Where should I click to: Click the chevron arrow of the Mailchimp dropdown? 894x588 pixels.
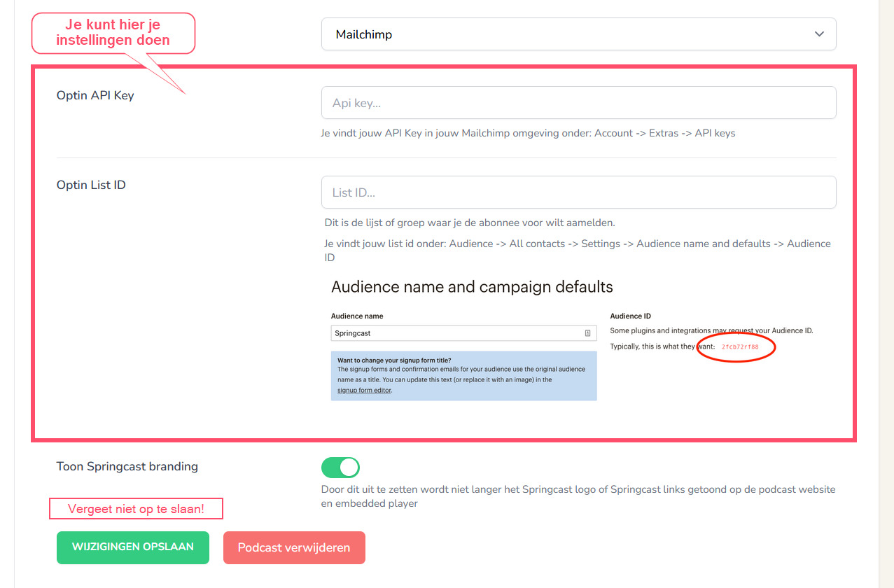(x=819, y=34)
